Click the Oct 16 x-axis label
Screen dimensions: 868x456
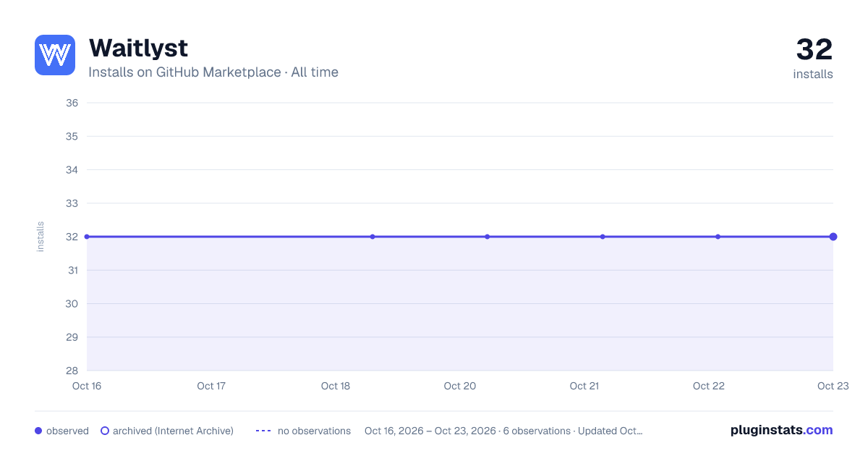(87, 386)
